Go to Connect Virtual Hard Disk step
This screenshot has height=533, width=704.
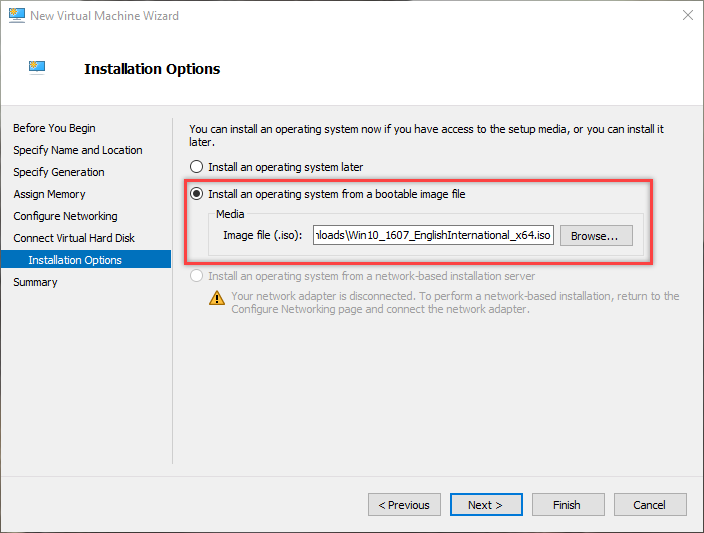(x=74, y=238)
